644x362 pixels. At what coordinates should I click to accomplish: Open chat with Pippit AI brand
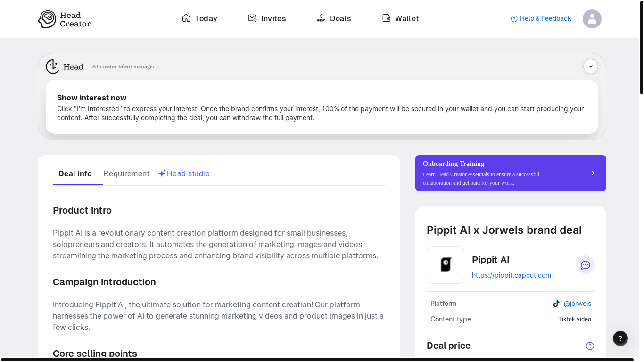point(586,265)
